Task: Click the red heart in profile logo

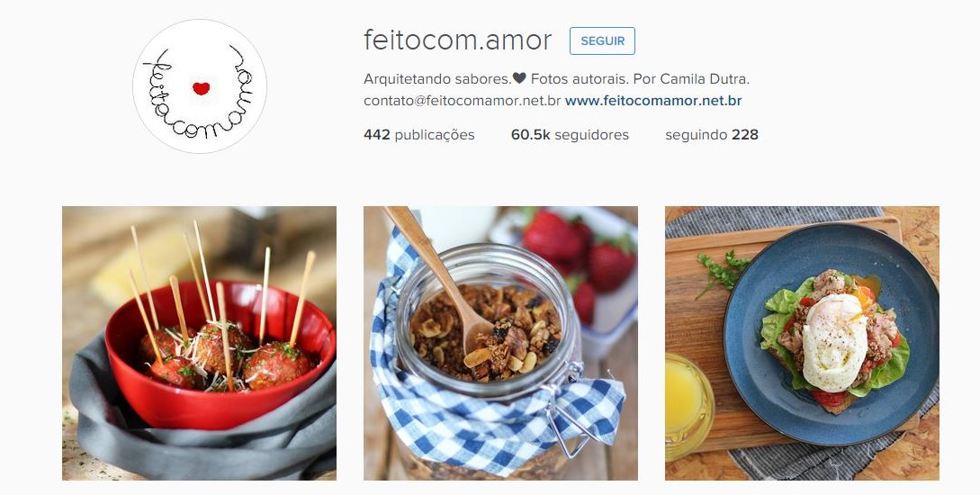Action: (x=202, y=89)
